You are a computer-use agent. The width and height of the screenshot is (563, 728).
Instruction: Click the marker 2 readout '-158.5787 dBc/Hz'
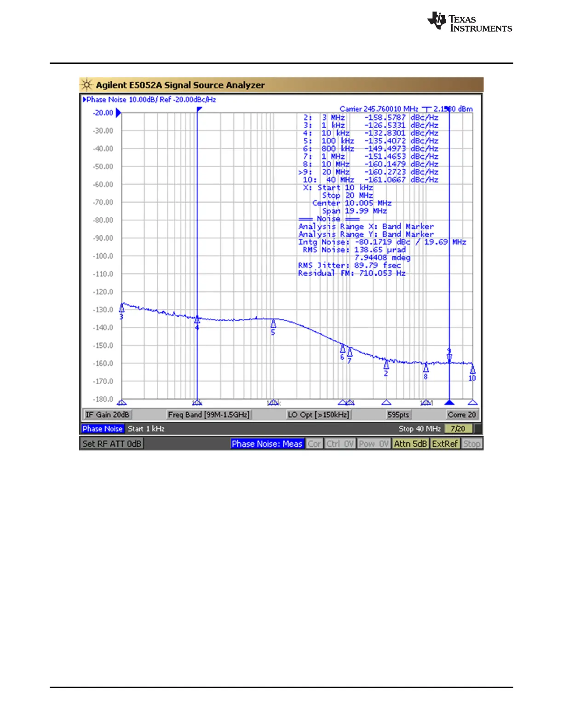[x=401, y=117]
